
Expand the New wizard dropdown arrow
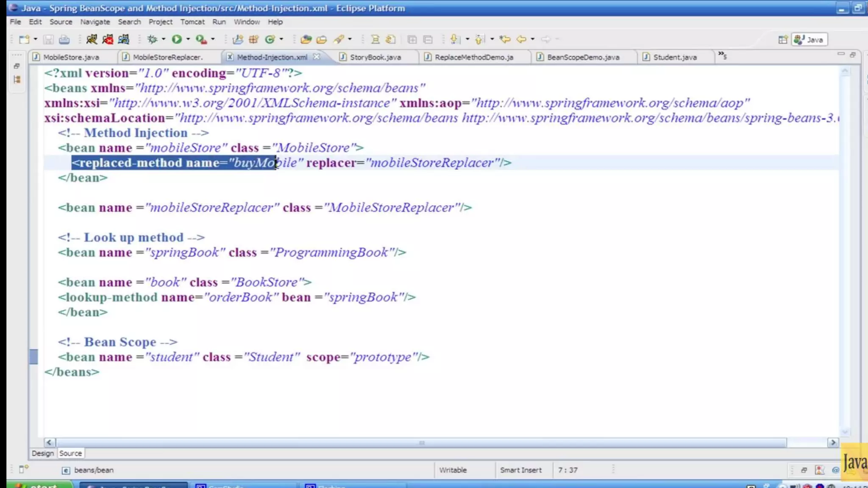point(36,39)
